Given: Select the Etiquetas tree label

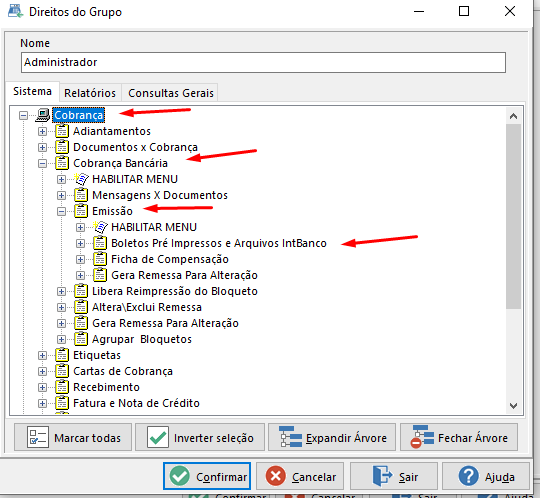Looking at the screenshot, I should tap(97, 355).
